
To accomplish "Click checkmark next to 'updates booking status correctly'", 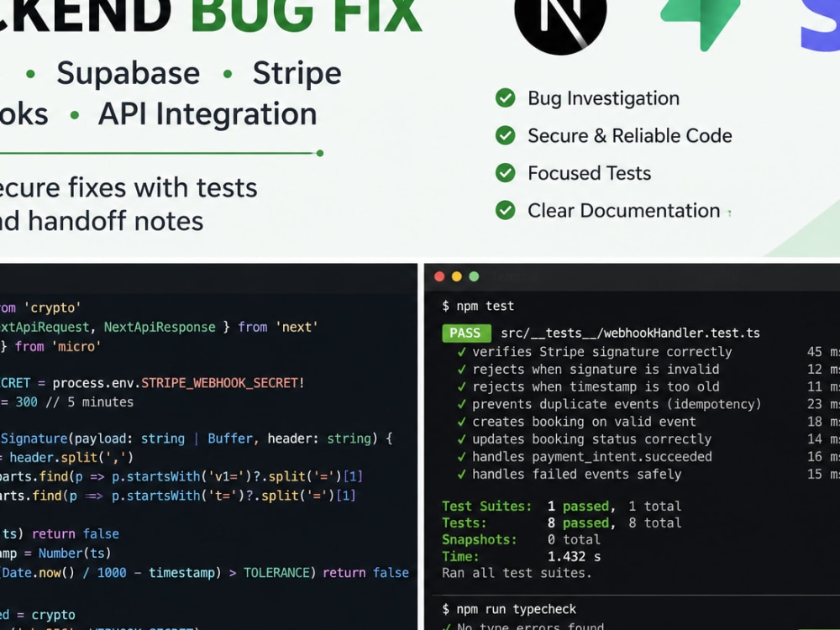I will tap(461, 439).
